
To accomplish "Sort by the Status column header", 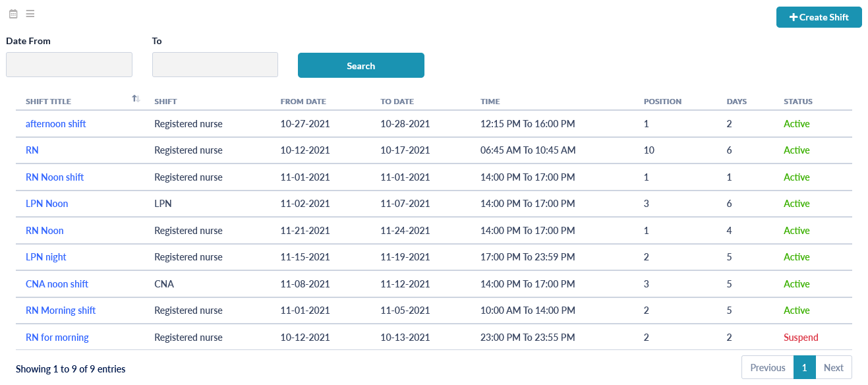I will [x=797, y=102].
